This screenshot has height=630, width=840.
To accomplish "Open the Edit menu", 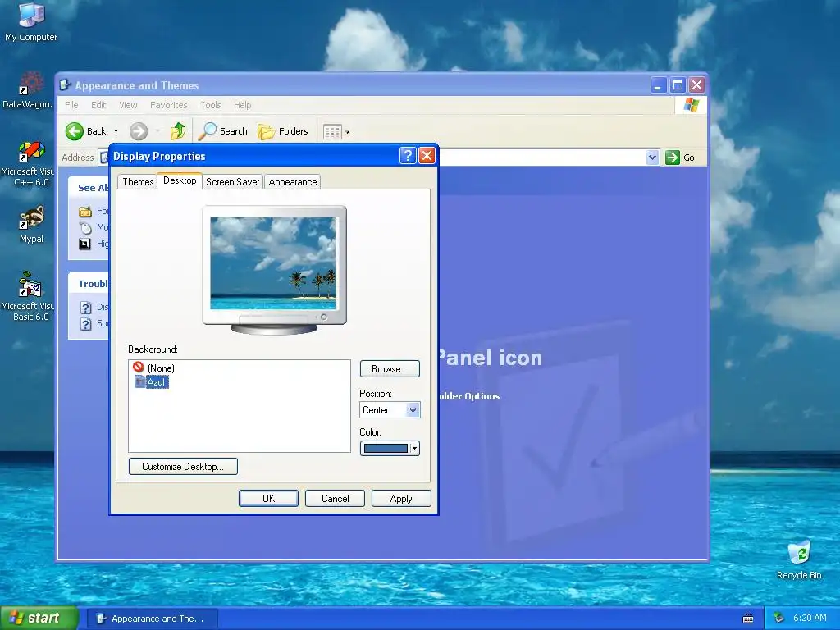I will 98,105.
